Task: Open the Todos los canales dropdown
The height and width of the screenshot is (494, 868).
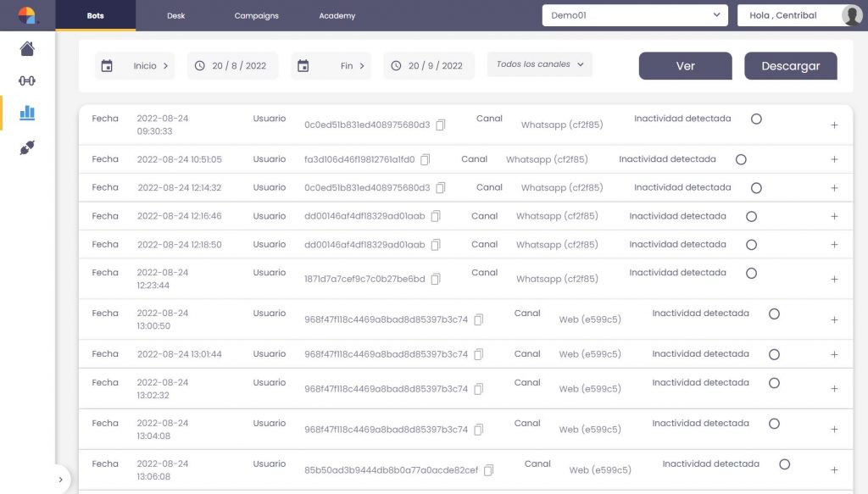Action: click(x=539, y=64)
